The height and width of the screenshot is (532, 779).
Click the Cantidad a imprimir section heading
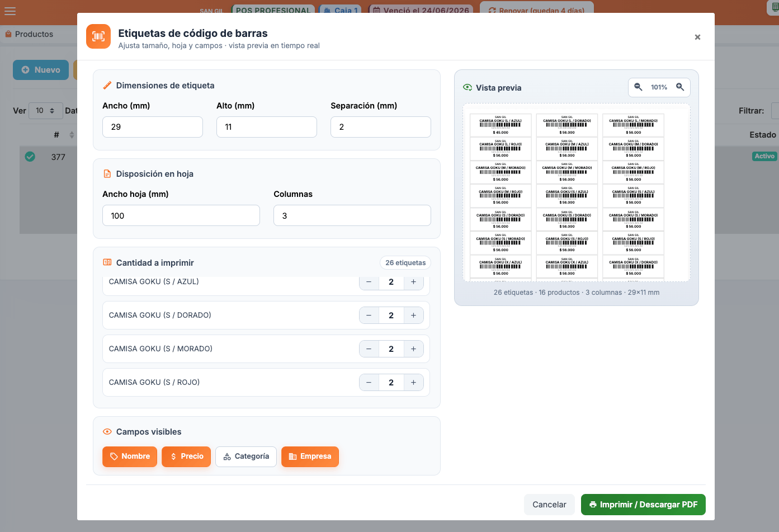tap(155, 263)
